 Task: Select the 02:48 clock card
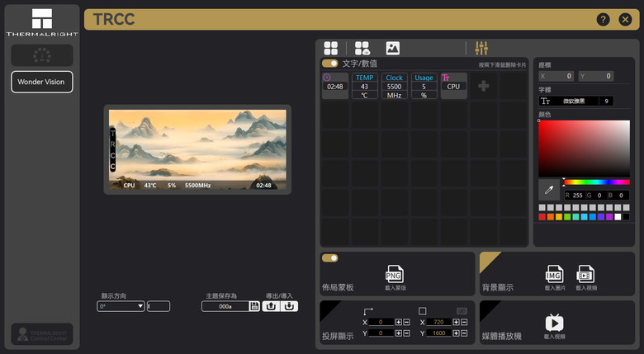pos(335,86)
